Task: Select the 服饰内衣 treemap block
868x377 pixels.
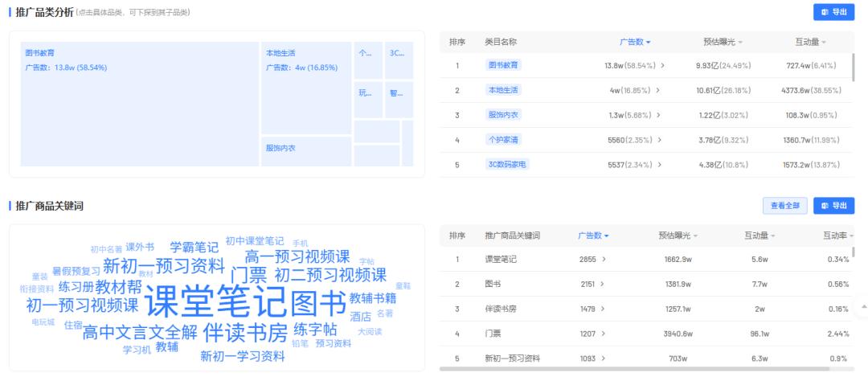Action: [306, 151]
